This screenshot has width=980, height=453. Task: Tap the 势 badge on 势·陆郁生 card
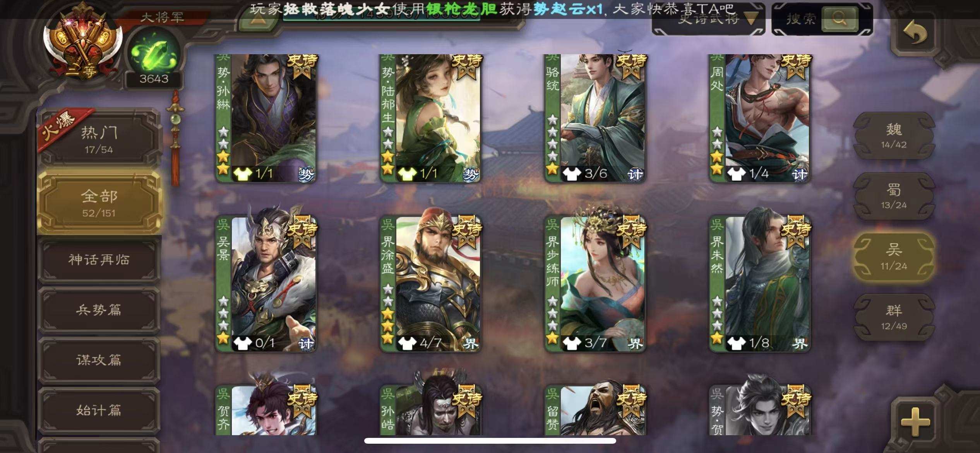tap(471, 175)
